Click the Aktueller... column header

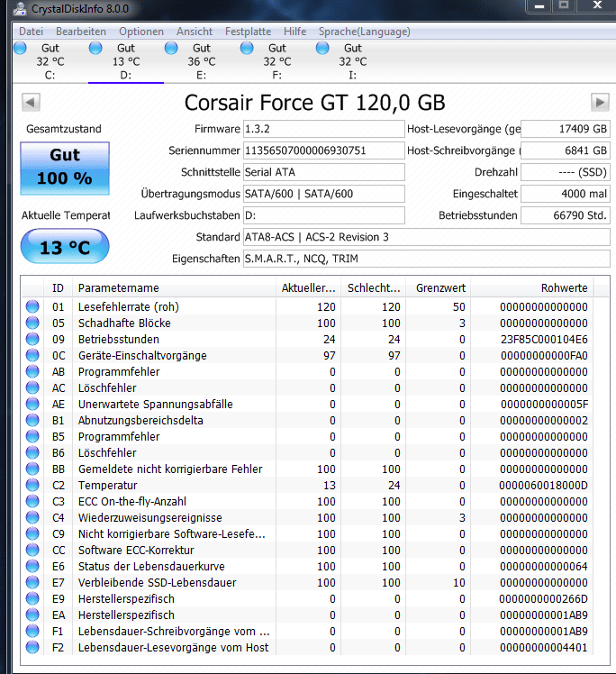308,288
